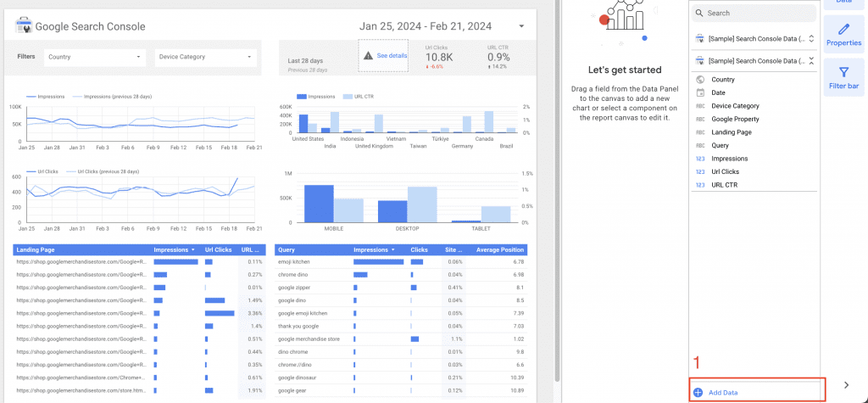Click the See details link
868x403 pixels.
(x=392, y=55)
